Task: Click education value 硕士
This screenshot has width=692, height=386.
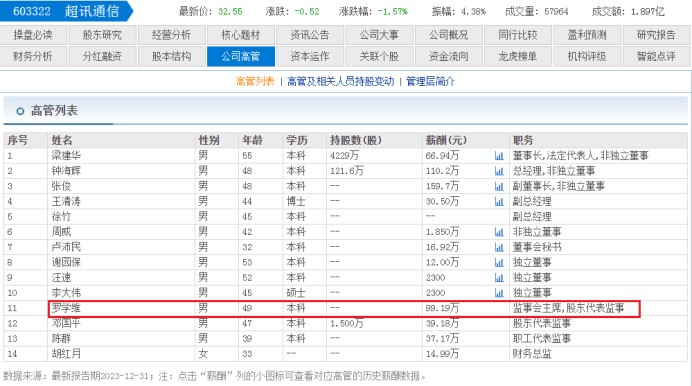Action: (296, 293)
